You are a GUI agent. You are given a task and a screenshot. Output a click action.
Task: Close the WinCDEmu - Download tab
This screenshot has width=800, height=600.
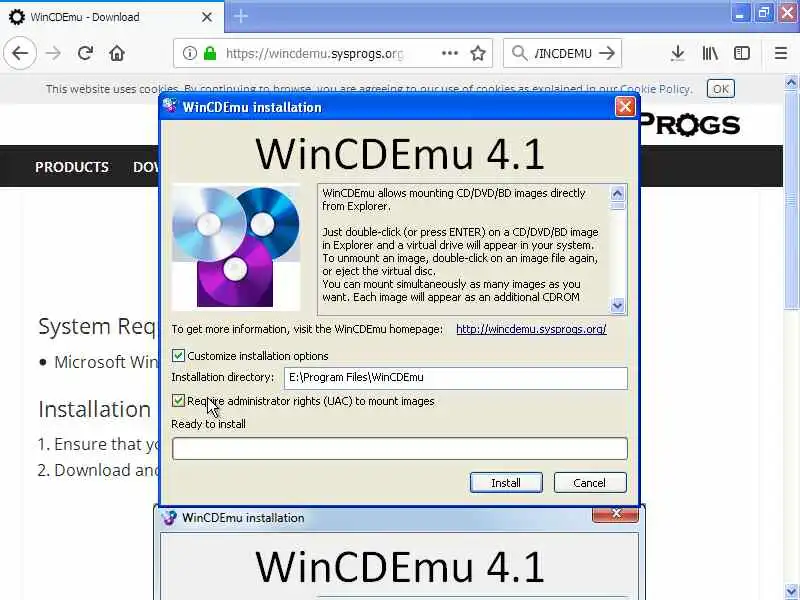click(207, 17)
